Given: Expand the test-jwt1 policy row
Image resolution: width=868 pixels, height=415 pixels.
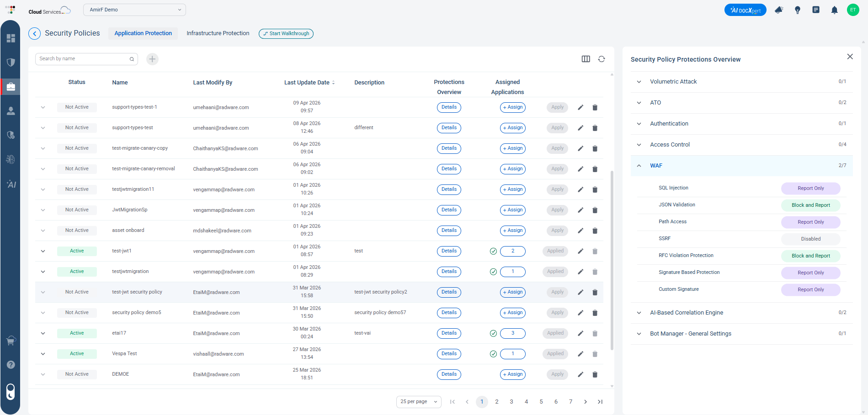Looking at the screenshot, I should [43, 251].
